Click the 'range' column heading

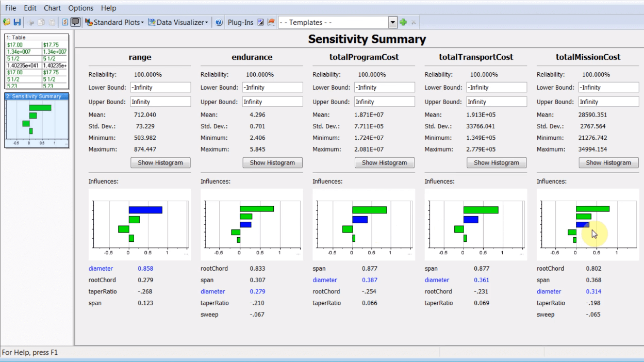click(140, 57)
